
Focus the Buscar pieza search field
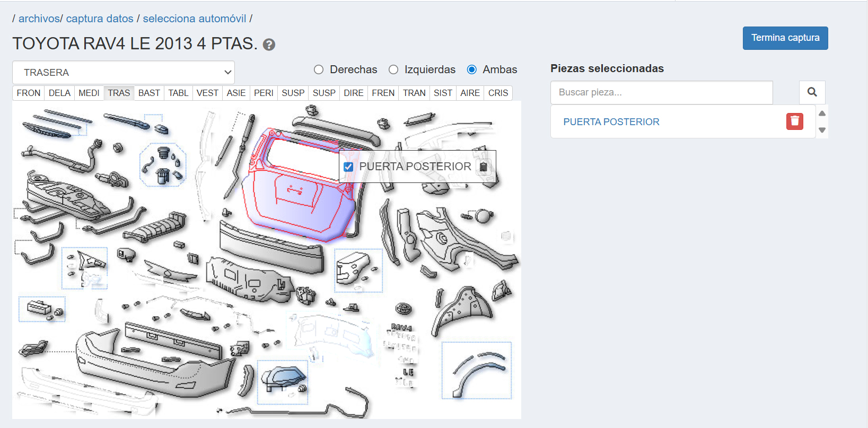click(661, 92)
